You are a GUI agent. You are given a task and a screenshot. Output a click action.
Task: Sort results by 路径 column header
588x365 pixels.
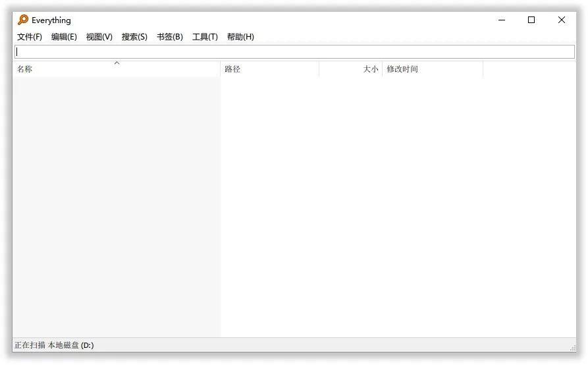click(269, 69)
